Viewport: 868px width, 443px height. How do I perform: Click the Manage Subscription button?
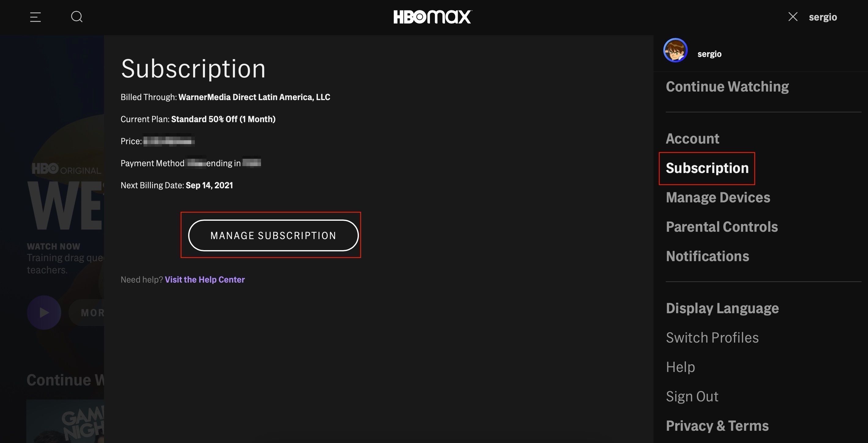pyautogui.click(x=273, y=235)
